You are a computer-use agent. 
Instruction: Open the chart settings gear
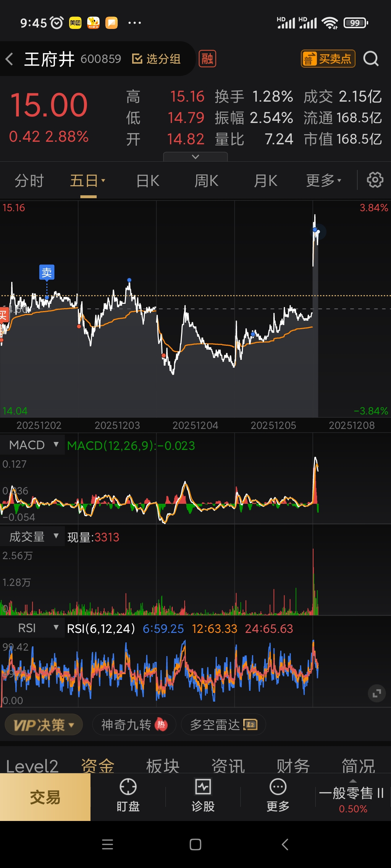click(375, 180)
